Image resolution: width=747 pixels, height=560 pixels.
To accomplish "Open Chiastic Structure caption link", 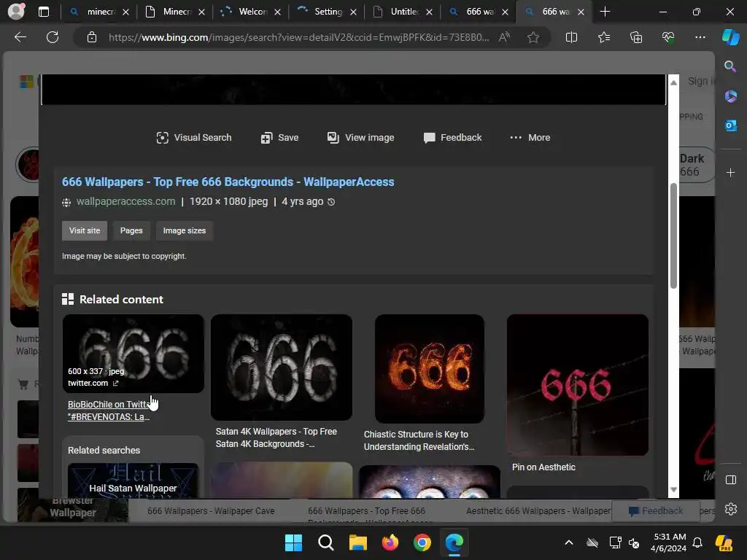I will coord(419,440).
